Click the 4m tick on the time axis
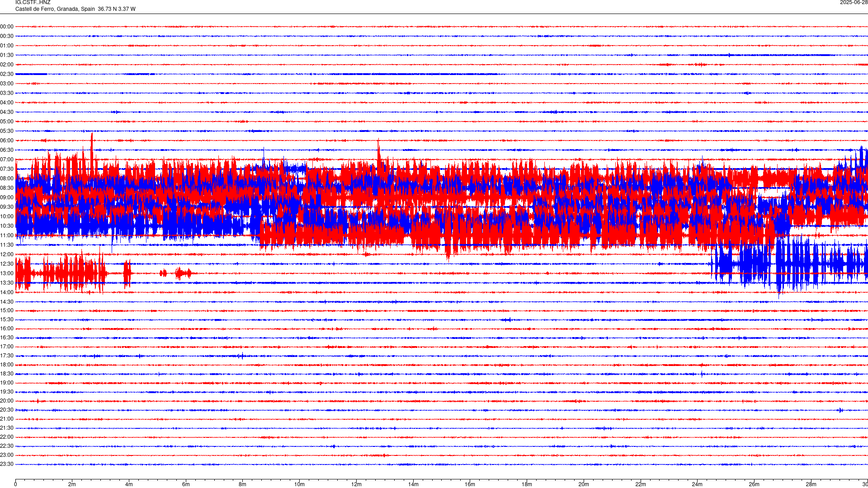This screenshot has height=488, width=868. click(129, 484)
